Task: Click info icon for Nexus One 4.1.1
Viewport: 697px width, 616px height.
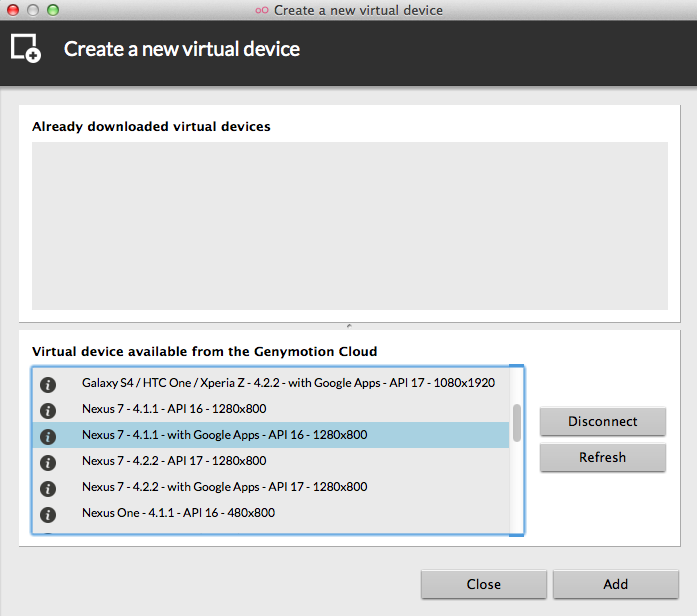Action: click(x=48, y=515)
